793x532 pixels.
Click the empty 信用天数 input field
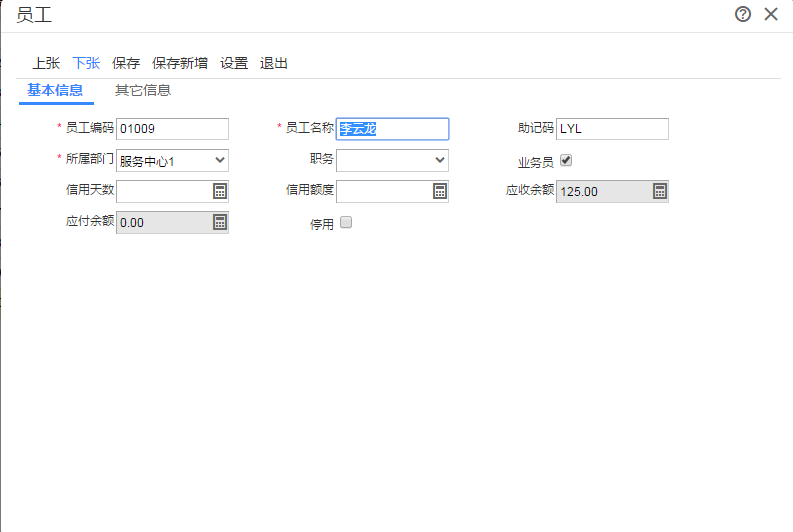(172, 191)
